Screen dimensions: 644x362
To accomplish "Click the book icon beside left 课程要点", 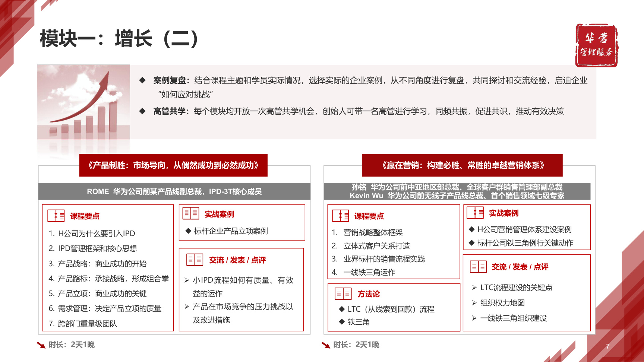I will pos(56,216).
